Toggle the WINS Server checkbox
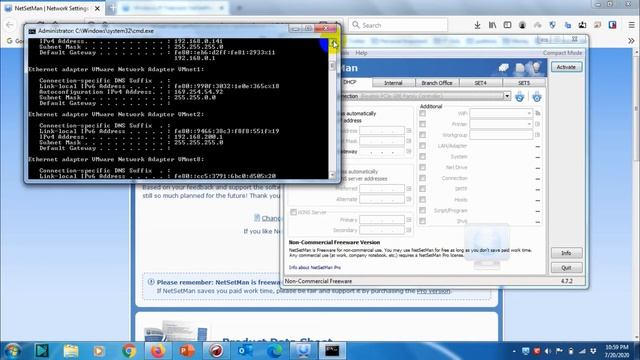The width and height of the screenshot is (640, 360). tap(293, 212)
